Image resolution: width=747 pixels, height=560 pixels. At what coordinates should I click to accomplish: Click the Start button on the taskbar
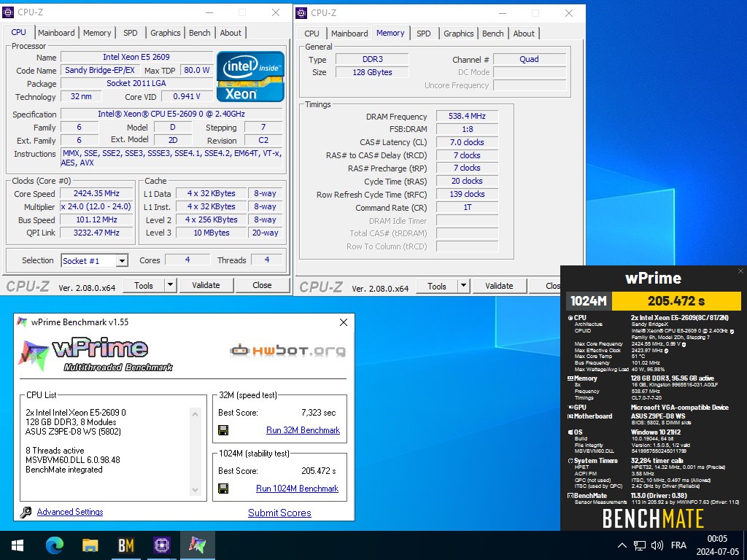click(18, 545)
